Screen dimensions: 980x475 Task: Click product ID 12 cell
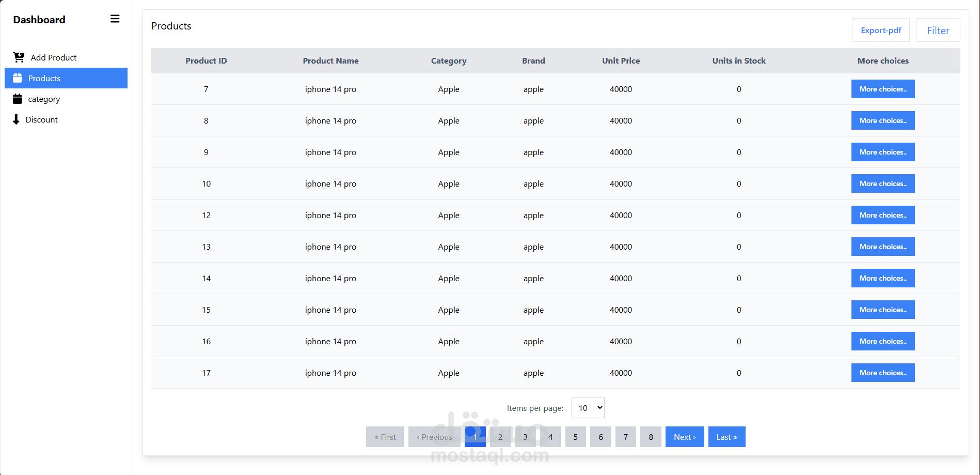[x=206, y=215]
